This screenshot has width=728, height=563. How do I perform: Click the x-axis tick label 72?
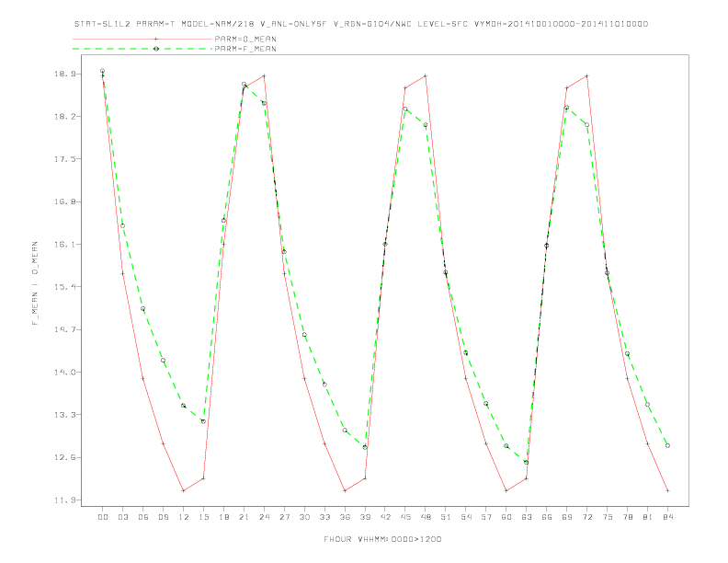coord(586,517)
